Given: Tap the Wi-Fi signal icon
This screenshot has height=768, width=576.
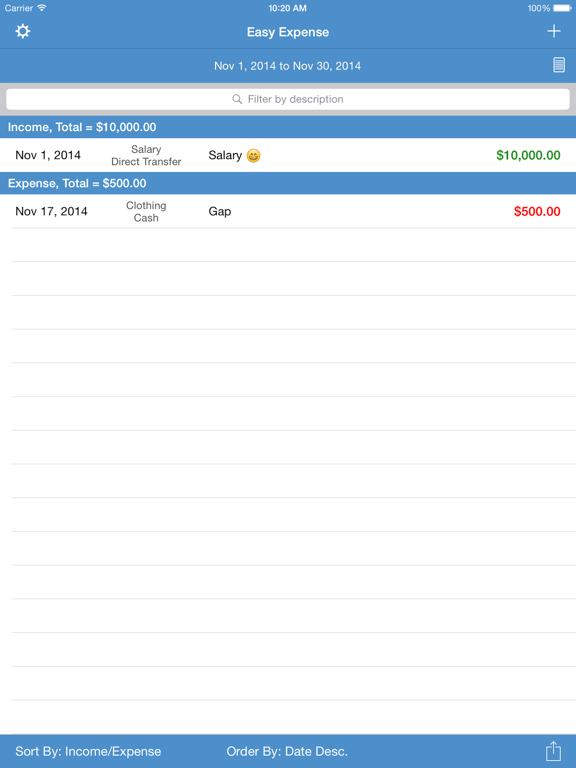Looking at the screenshot, I should click(42, 8).
